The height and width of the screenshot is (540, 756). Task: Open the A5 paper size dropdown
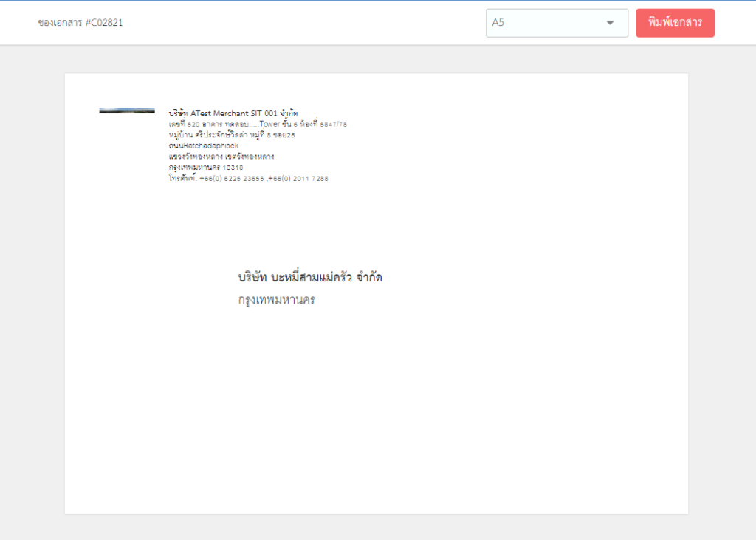(x=557, y=23)
